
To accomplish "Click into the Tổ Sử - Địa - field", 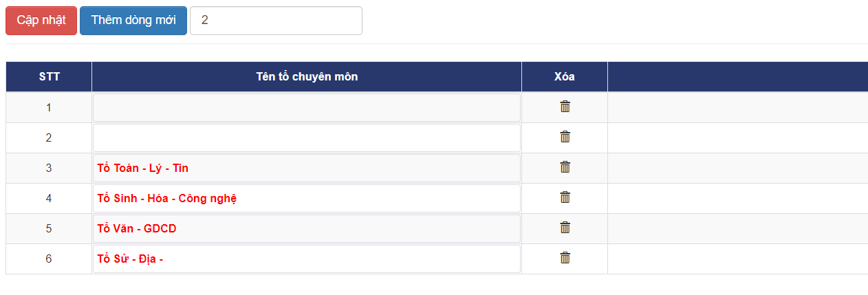I will [x=306, y=259].
